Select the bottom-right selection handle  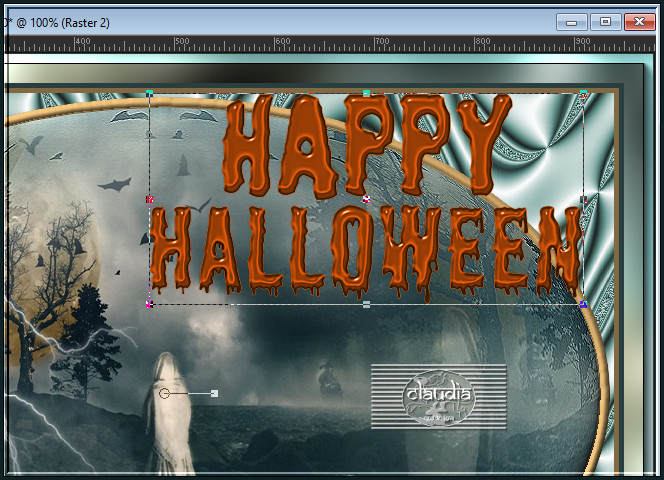click(584, 304)
